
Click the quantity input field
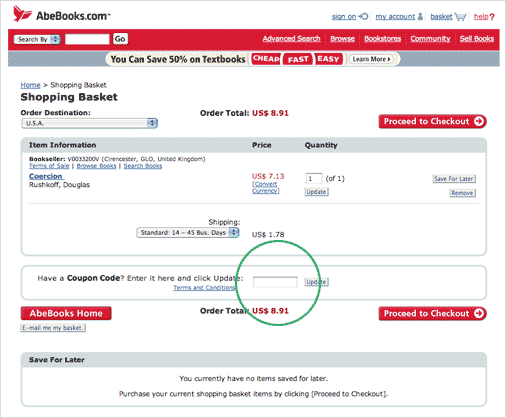click(314, 178)
